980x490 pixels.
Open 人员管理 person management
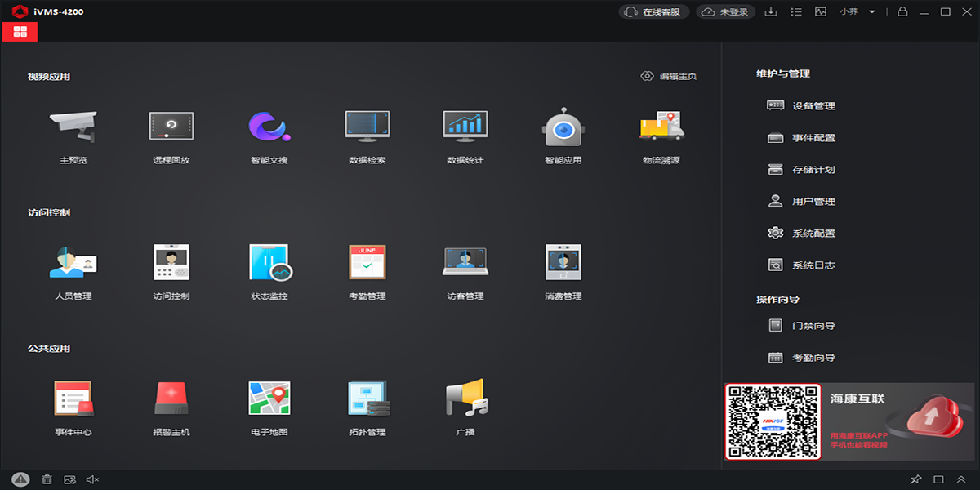click(x=73, y=262)
